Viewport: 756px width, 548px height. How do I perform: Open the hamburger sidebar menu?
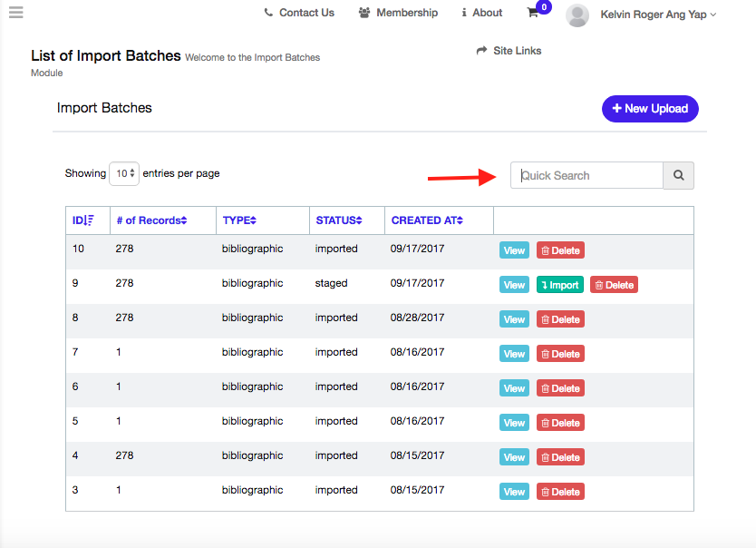15,13
